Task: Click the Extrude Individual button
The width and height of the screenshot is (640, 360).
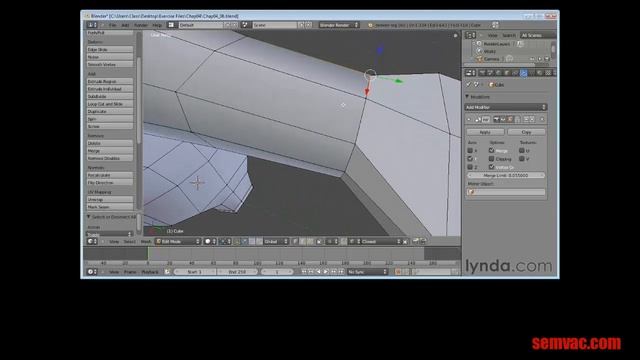Action: pos(110,89)
